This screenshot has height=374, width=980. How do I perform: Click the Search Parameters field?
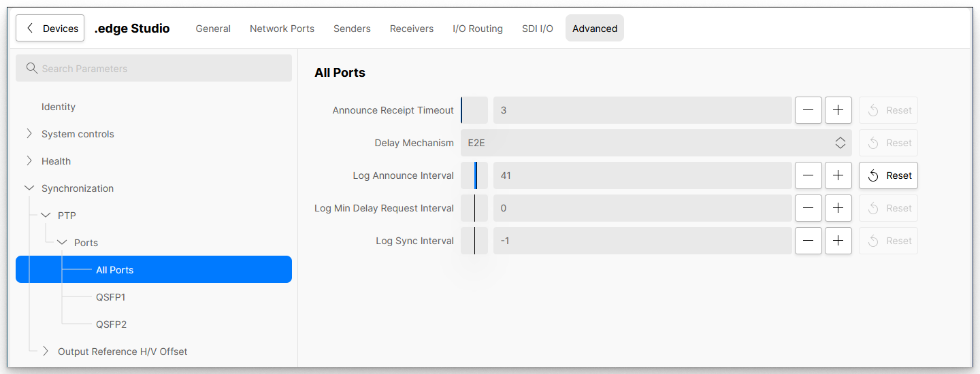pos(154,69)
